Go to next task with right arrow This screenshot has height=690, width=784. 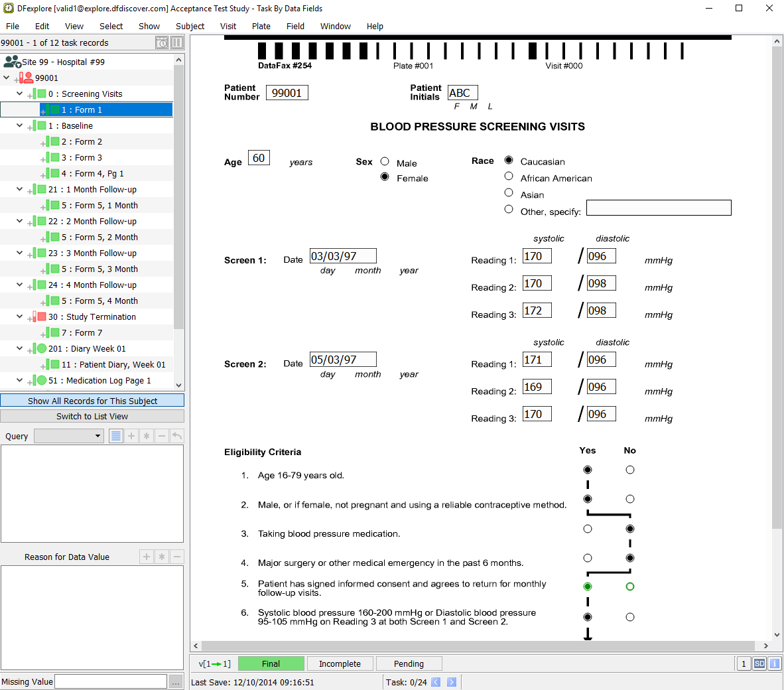pos(452,682)
